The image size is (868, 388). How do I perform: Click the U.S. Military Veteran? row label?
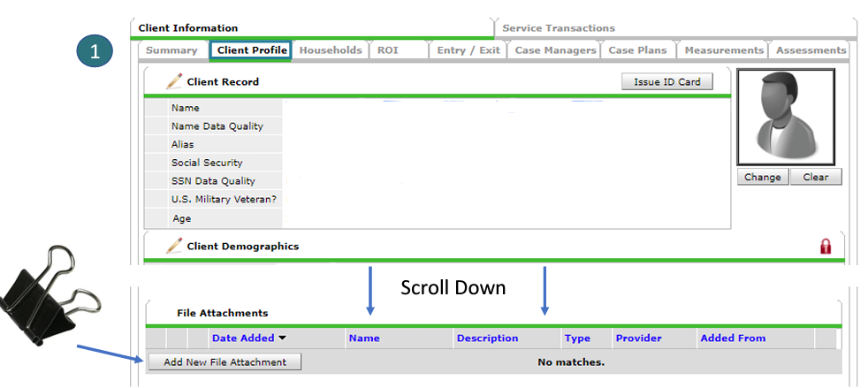pos(224,199)
